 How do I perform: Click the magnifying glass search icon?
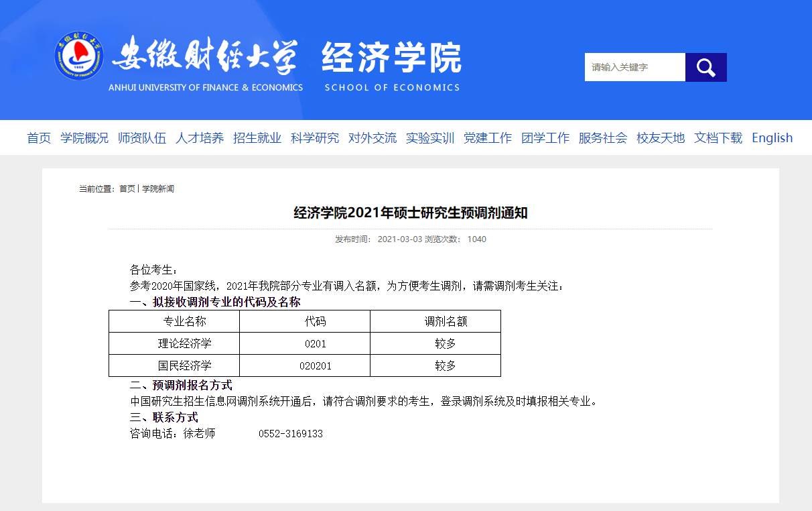click(705, 67)
